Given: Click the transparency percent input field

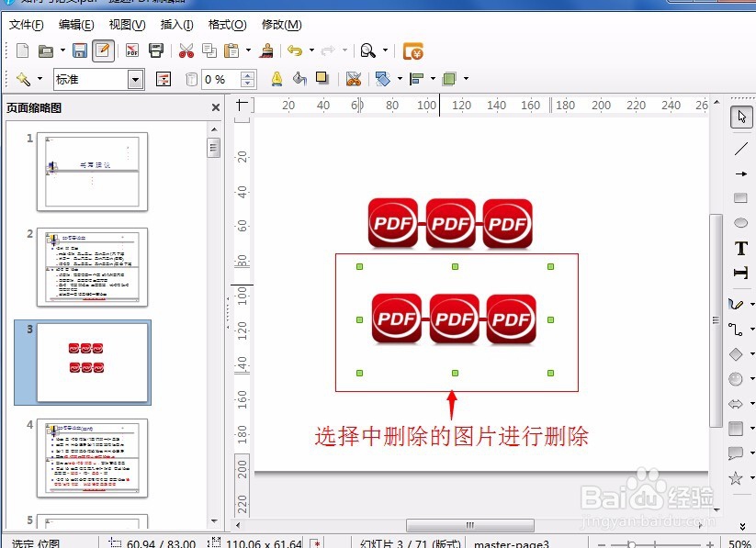Looking at the screenshot, I should coord(221,80).
